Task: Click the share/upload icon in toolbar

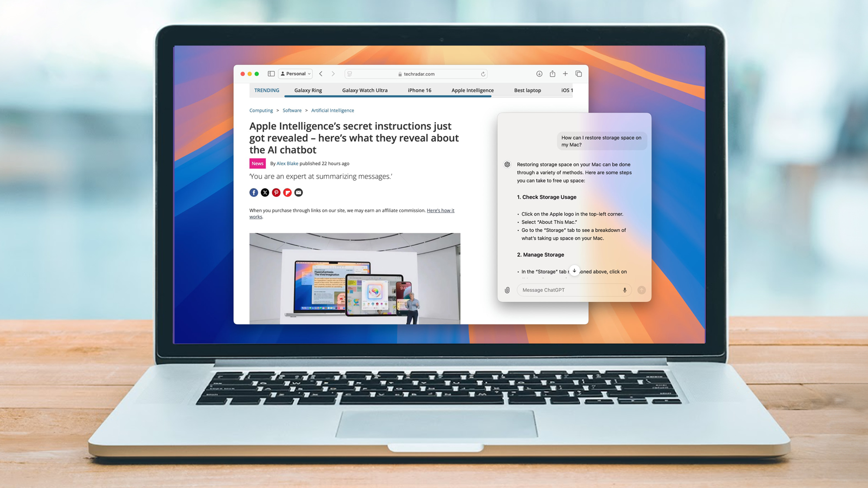Action: click(x=552, y=73)
